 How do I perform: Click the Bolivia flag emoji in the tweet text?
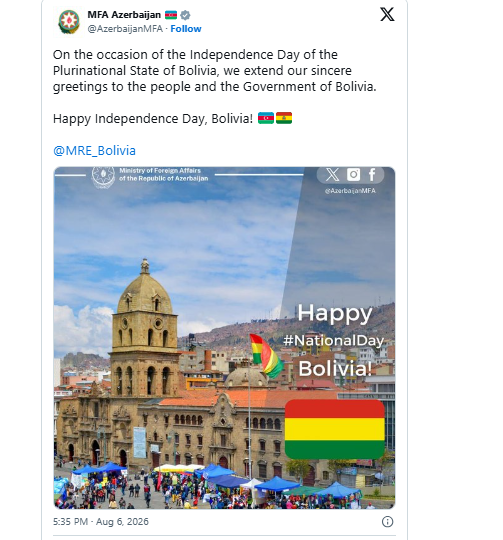284,118
